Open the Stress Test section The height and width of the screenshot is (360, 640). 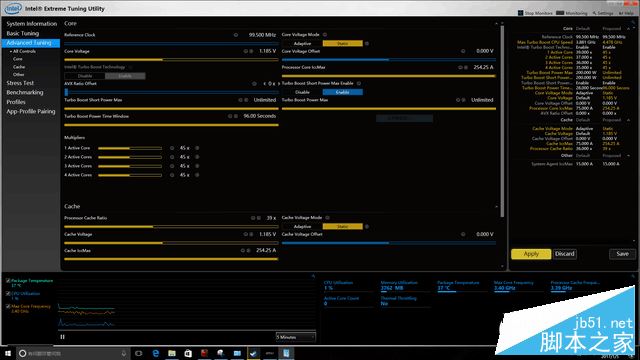pos(20,83)
